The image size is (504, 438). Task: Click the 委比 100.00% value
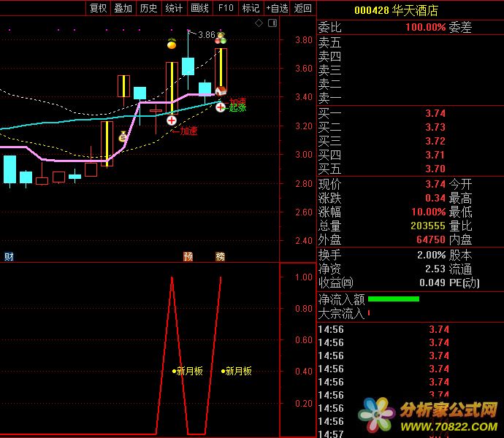[426, 27]
